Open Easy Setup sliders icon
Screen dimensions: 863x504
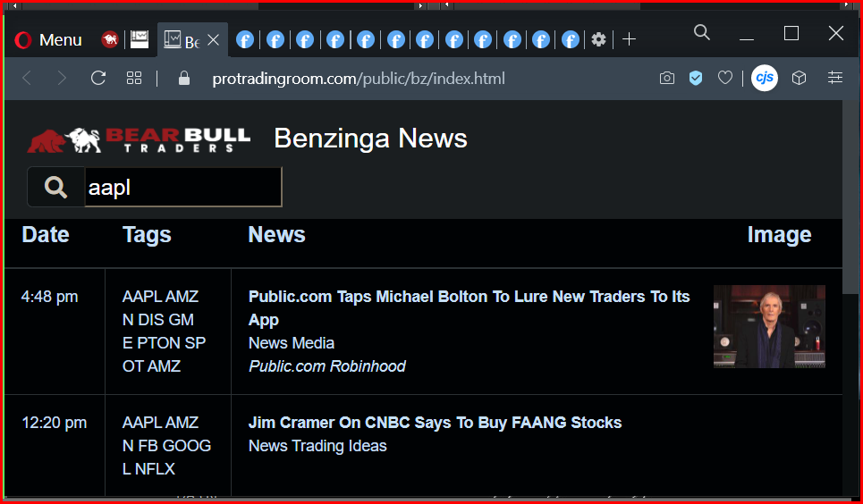835,78
